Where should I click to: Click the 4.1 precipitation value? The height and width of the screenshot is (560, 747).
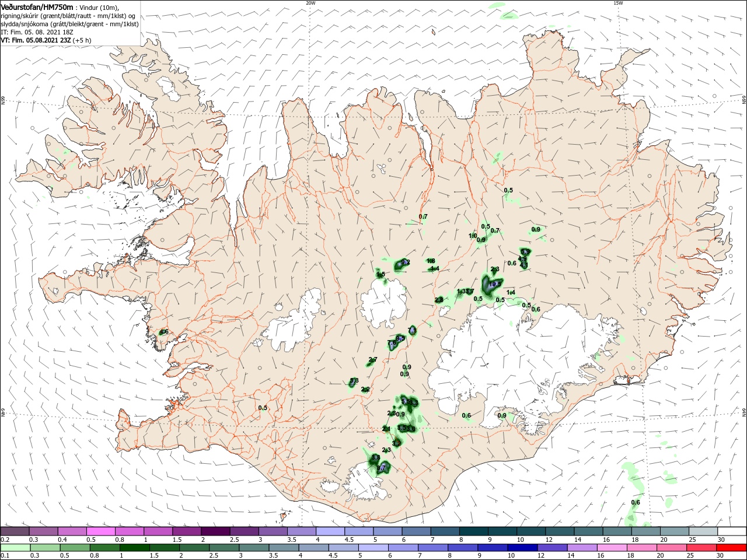click(524, 265)
